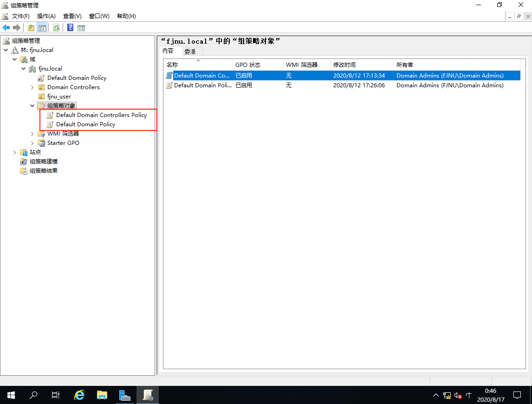The height and width of the screenshot is (404, 532).
Task: Click the input method indicator in tray
Action: [469, 395]
